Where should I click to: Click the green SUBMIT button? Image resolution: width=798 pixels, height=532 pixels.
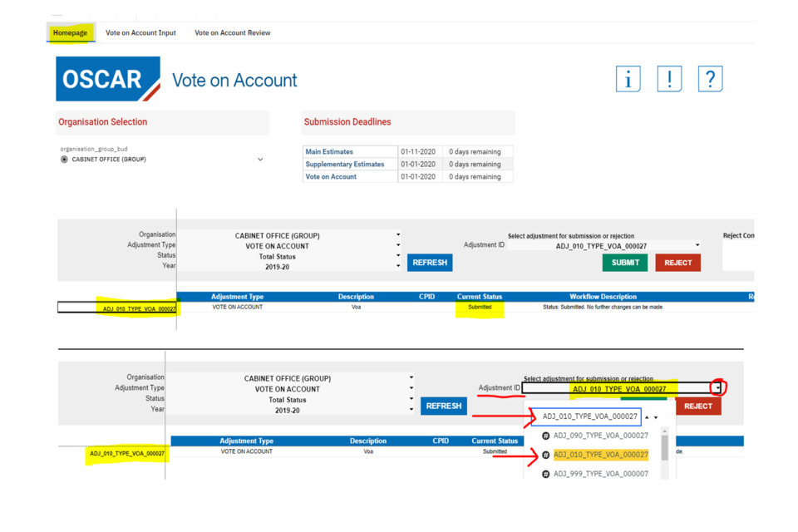pos(625,263)
